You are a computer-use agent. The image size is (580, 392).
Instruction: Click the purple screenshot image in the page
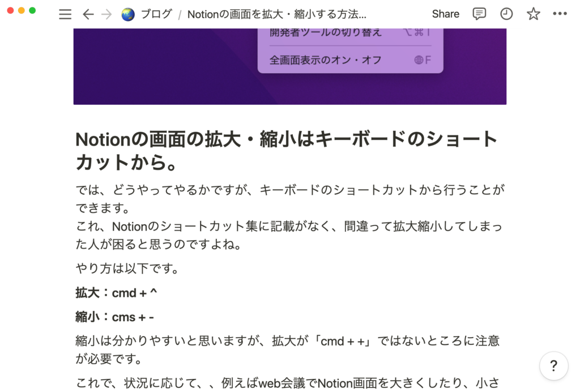[289, 67]
